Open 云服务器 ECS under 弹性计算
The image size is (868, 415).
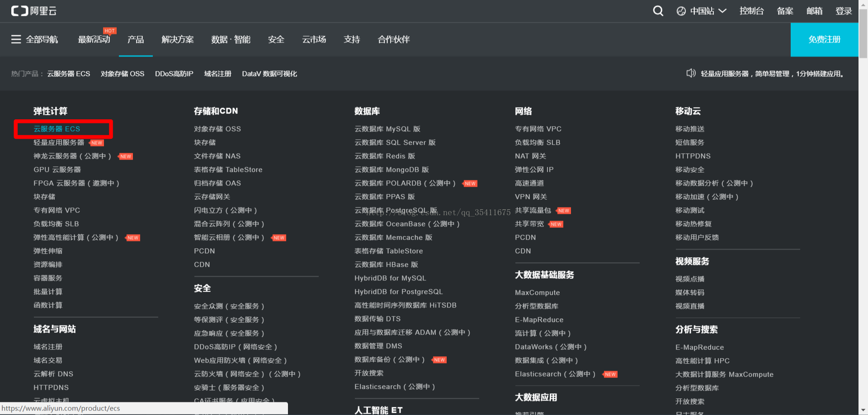[57, 129]
